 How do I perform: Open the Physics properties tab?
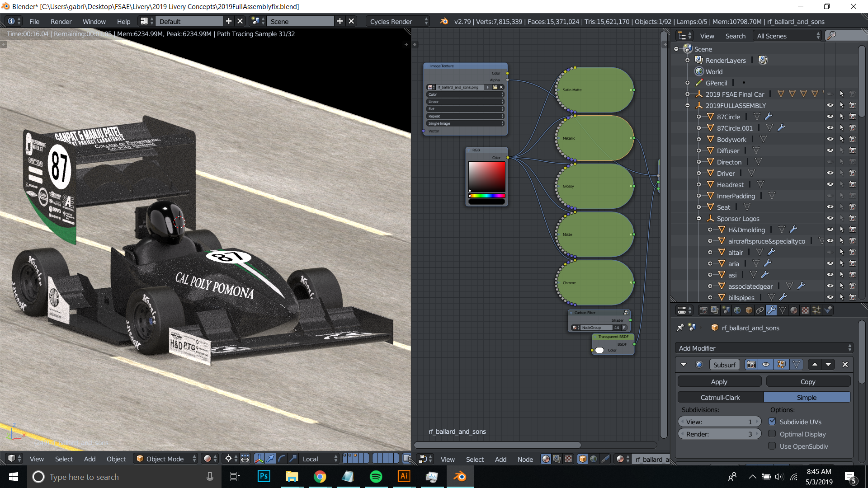(828, 310)
